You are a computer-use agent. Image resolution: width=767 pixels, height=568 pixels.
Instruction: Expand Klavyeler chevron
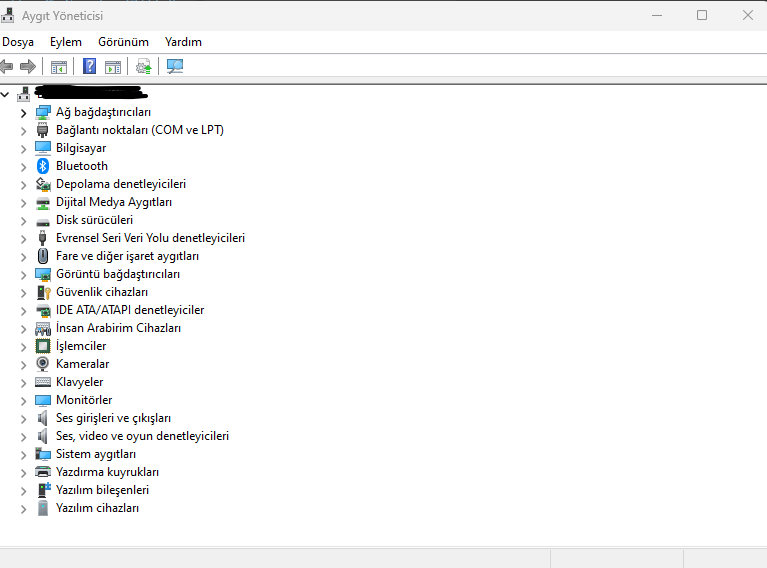(23, 383)
